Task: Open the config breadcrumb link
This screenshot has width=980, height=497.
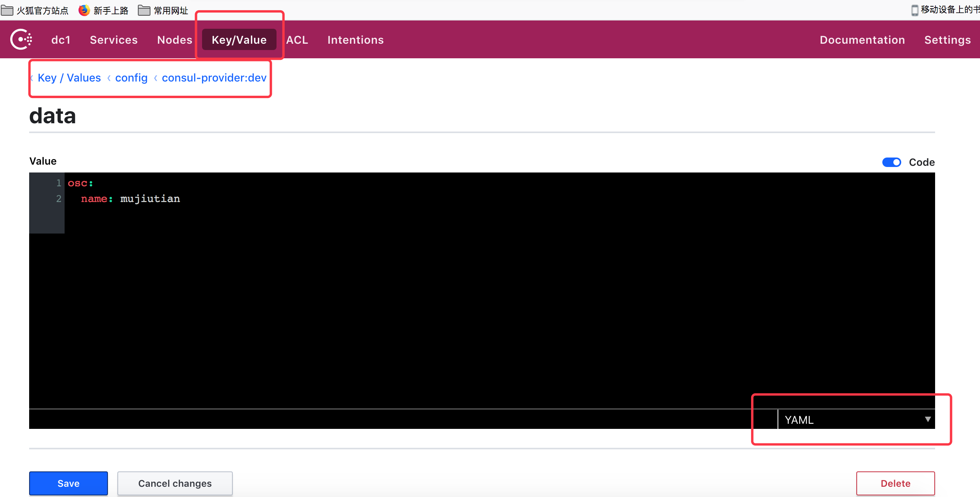Action: pyautogui.click(x=131, y=78)
